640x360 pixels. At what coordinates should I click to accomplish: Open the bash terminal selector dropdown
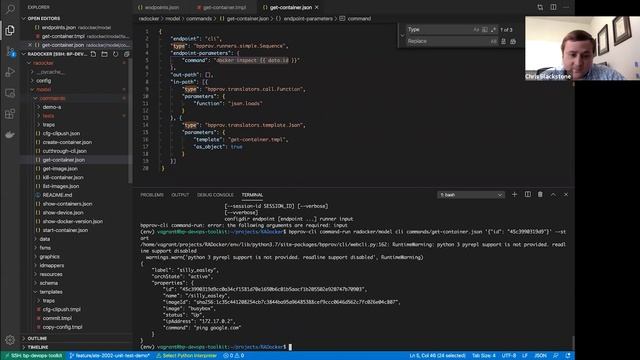(x=471, y=195)
